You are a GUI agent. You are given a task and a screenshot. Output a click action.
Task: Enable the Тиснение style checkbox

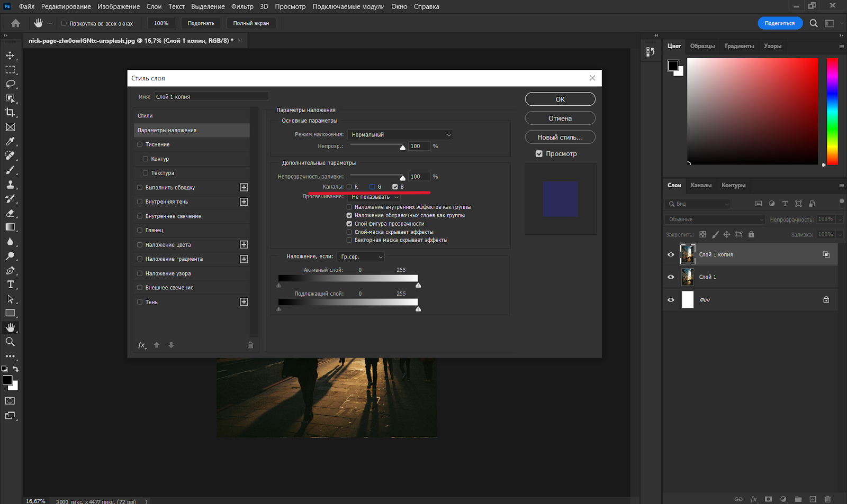140,144
